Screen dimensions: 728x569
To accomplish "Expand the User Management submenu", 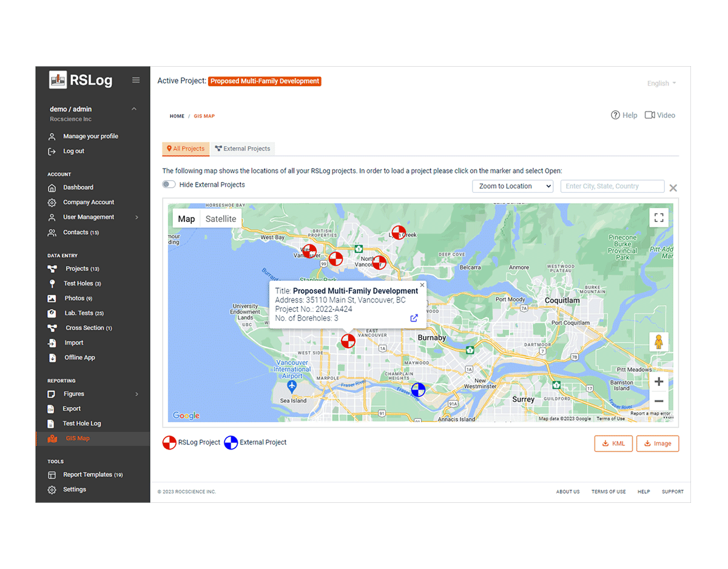I will point(136,217).
